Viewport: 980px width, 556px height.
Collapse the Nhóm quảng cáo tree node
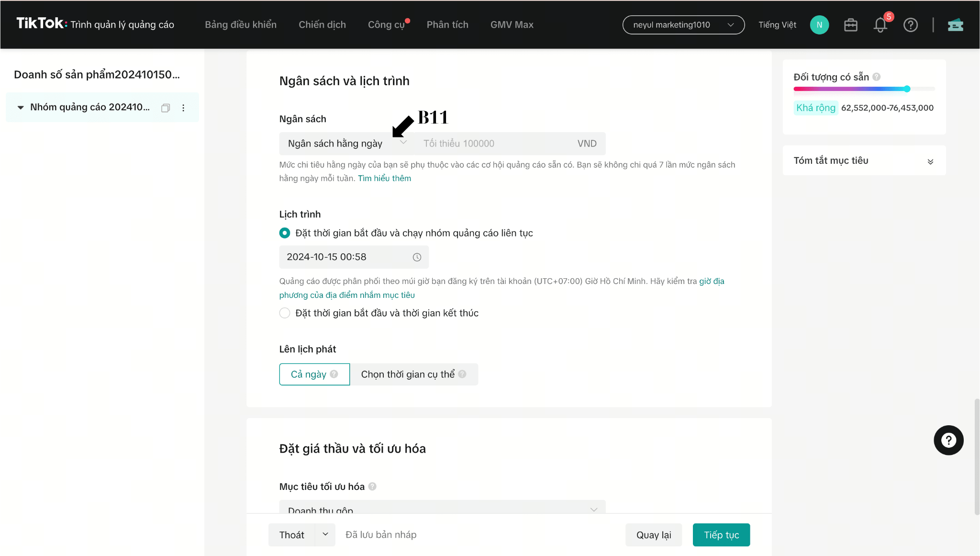[x=21, y=107]
